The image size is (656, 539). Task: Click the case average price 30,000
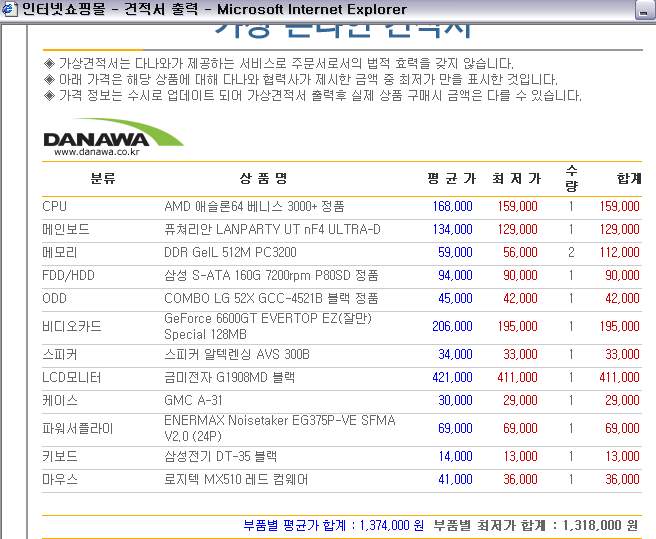pyautogui.click(x=455, y=400)
